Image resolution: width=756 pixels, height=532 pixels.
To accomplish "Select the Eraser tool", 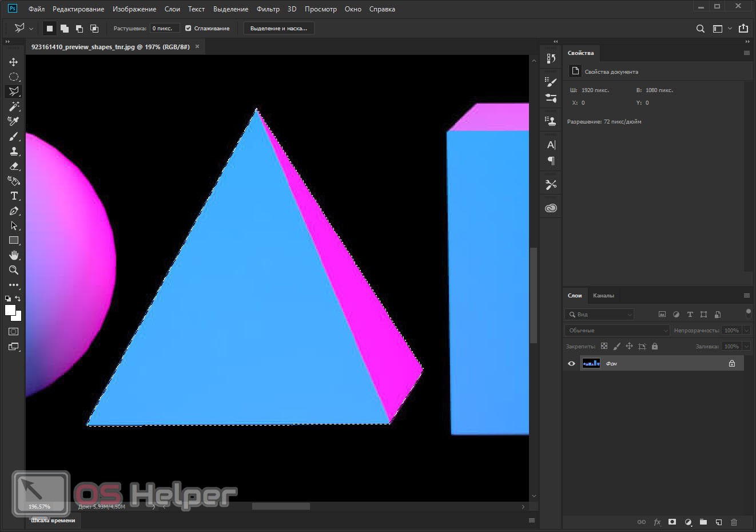I will [x=14, y=166].
